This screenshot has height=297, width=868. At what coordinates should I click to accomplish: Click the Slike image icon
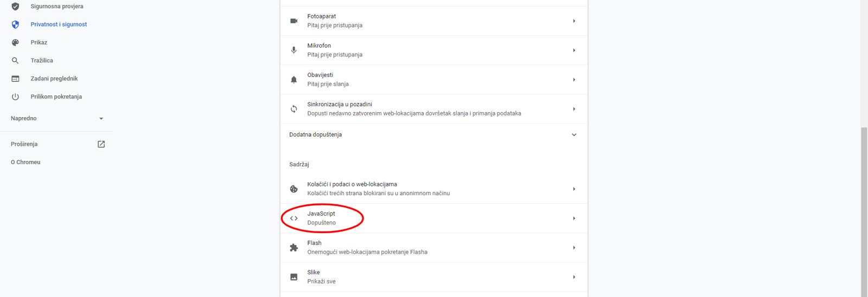click(293, 277)
